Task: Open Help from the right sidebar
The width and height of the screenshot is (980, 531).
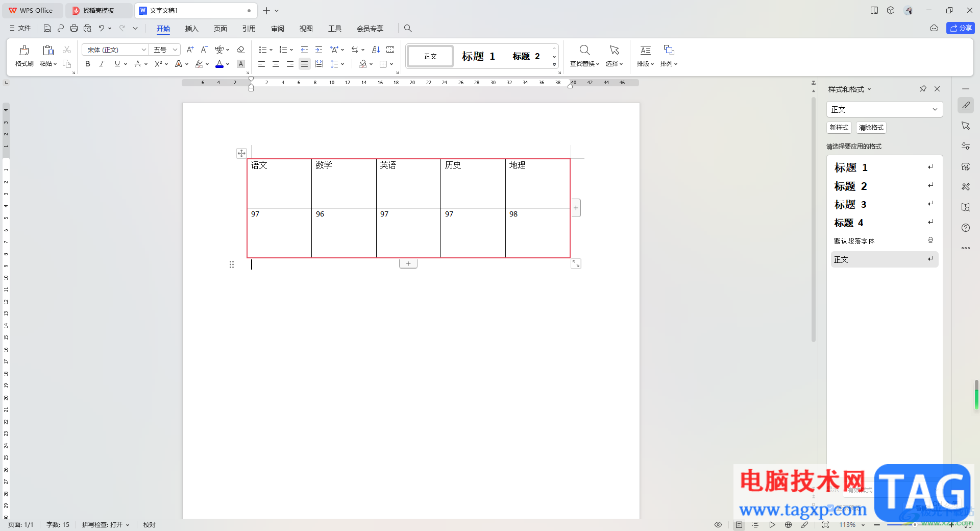Action: pos(966,228)
